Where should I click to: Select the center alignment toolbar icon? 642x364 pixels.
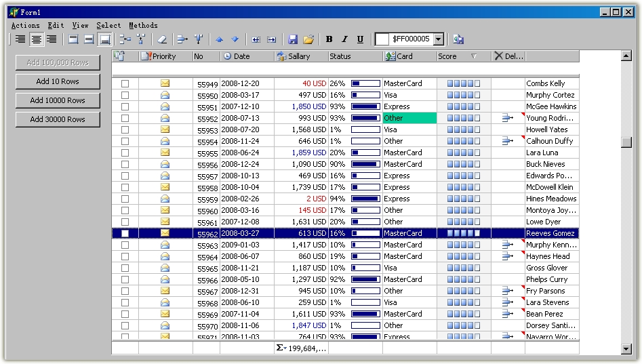click(36, 39)
